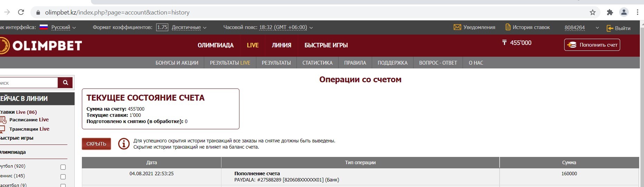Click the Russian flag language icon
Image resolution: width=644 pixels, height=187 pixels.
point(44,27)
